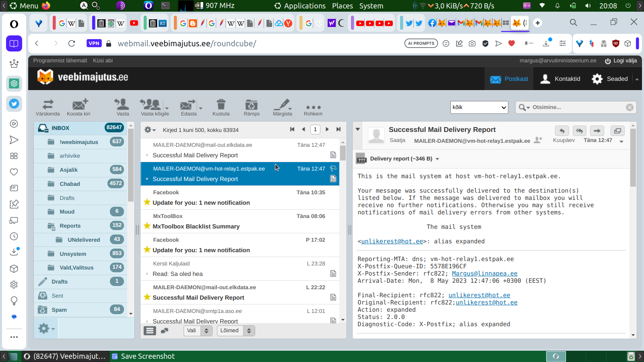Open the search options magnifier dropdown
This screenshot has height=362, width=644.
pos(524,107)
